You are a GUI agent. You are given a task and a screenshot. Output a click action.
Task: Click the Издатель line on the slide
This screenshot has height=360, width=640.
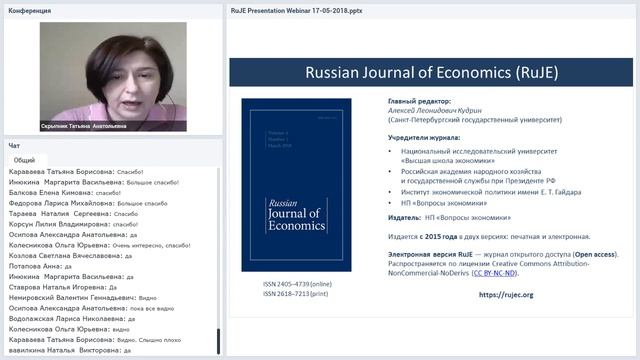point(449,218)
